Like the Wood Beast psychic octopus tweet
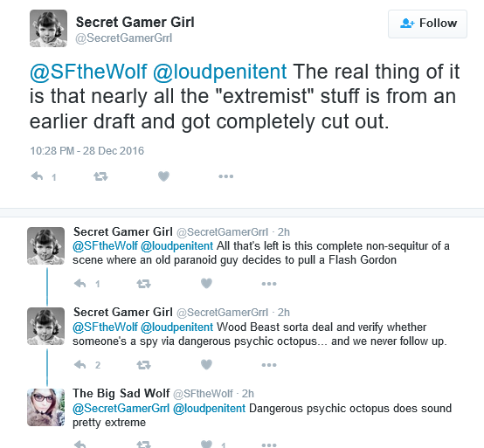The height and width of the screenshot is (448, 484). point(206,365)
